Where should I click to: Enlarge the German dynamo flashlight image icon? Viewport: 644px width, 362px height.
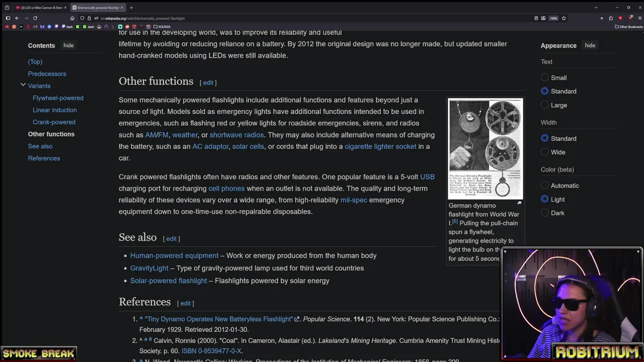coord(519,203)
